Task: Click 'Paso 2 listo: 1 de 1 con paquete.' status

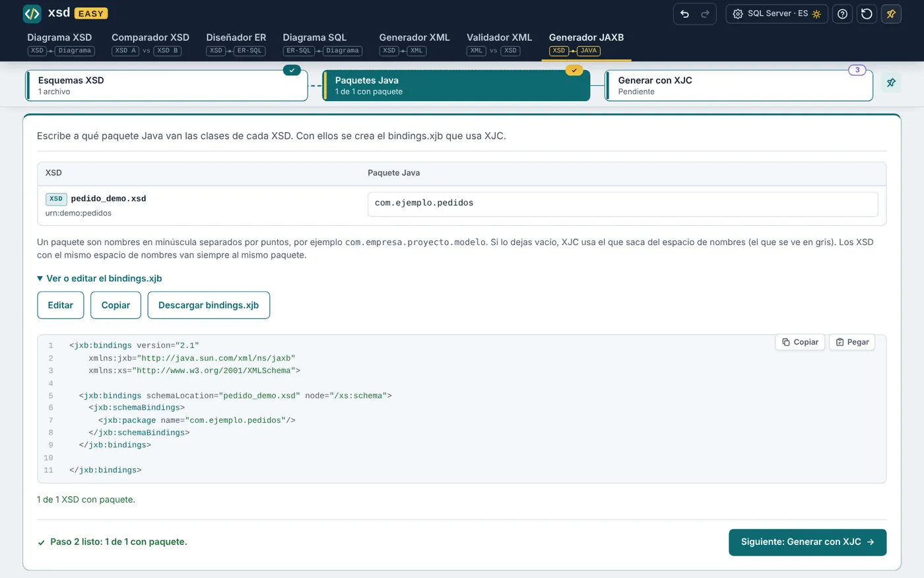Action: tap(119, 542)
